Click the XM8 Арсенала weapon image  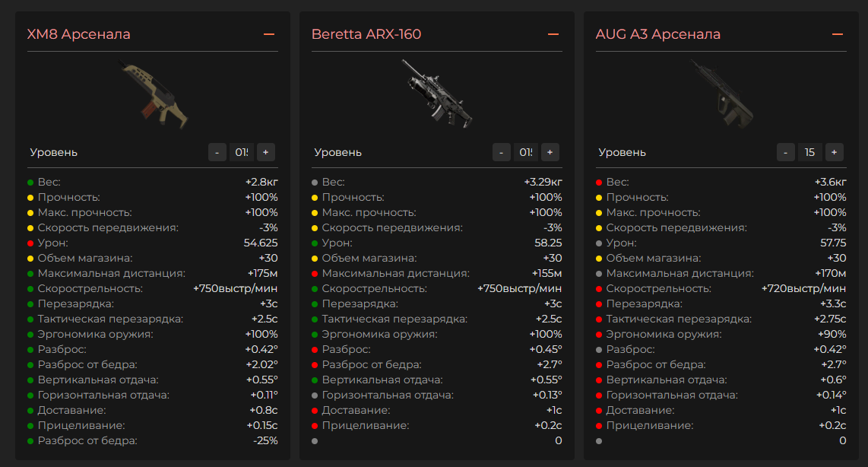point(154,95)
